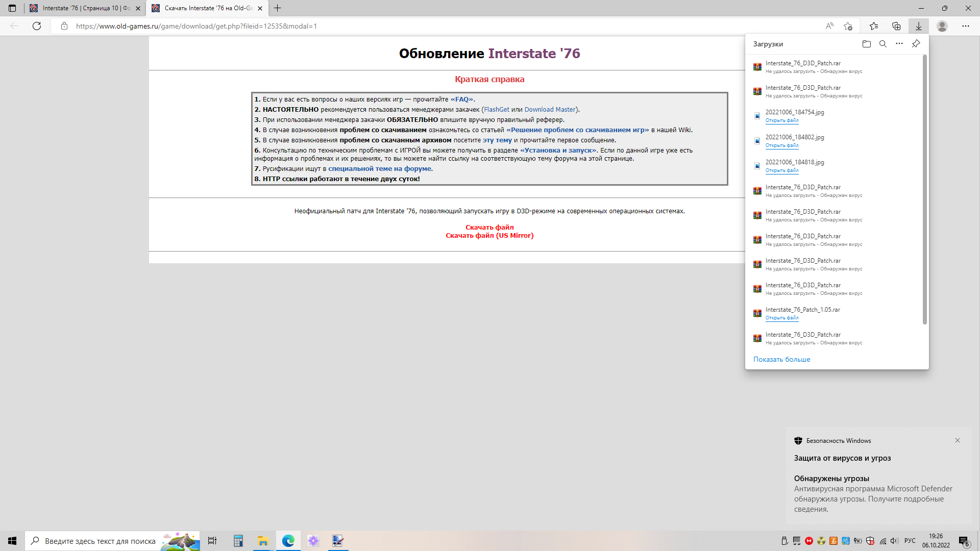980x551 pixels.
Task: Click search icon in Downloads panel
Action: tap(883, 44)
